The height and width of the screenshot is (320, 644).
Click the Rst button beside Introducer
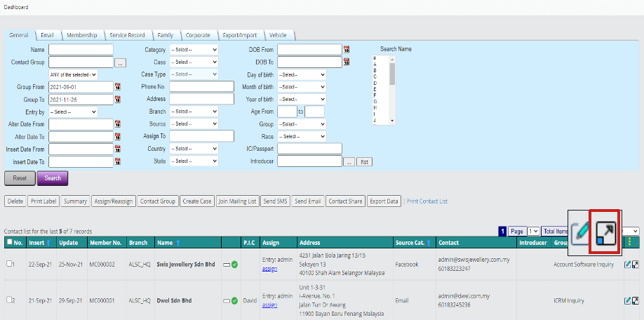coord(364,162)
